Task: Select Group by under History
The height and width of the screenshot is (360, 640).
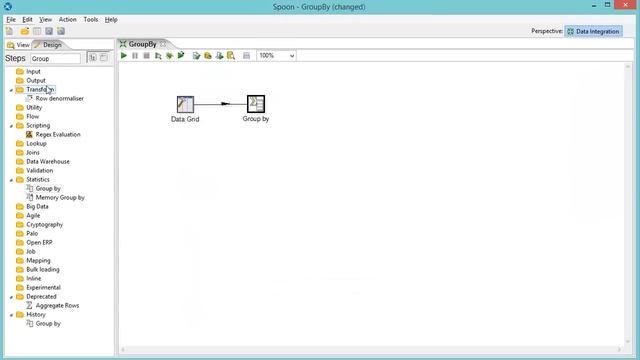Action: pyautogui.click(x=48, y=324)
